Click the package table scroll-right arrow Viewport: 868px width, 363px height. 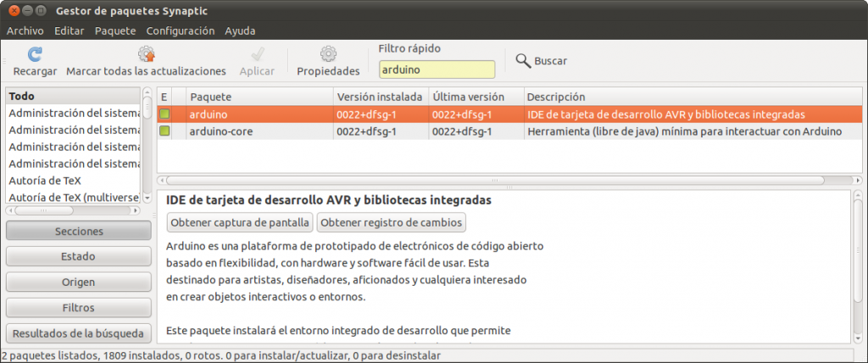coord(858,180)
